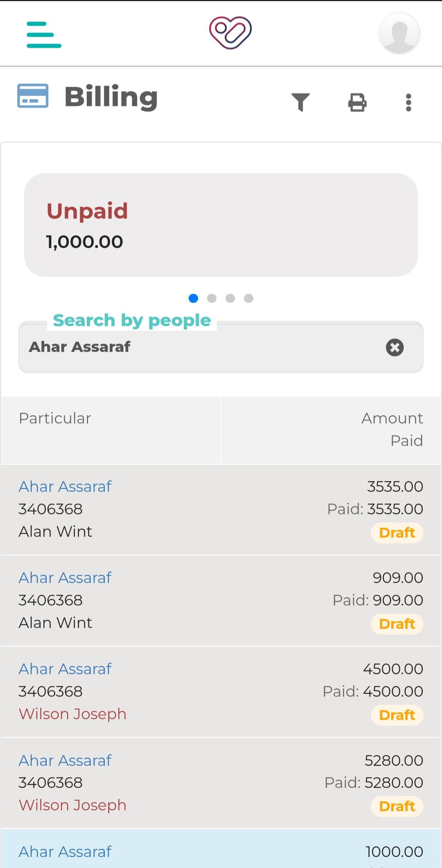Switch to the third carousel dot
The height and width of the screenshot is (868, 442).
click(x=230, y=298)
